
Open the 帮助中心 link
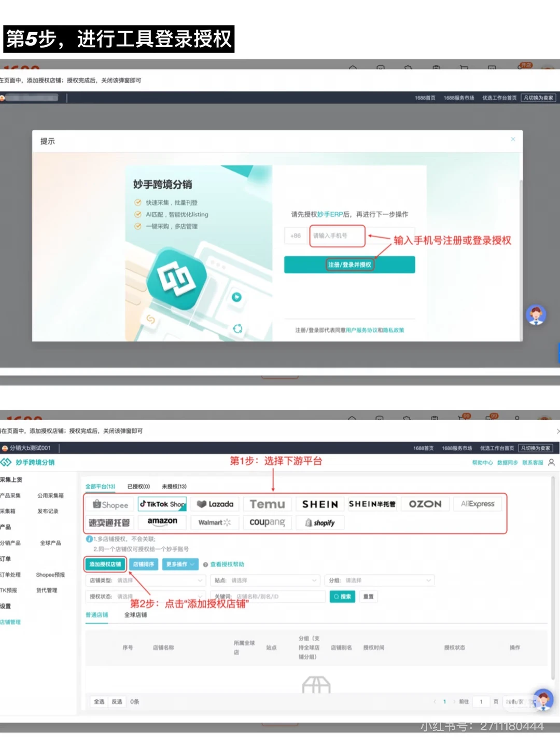(x=482, y=463)
